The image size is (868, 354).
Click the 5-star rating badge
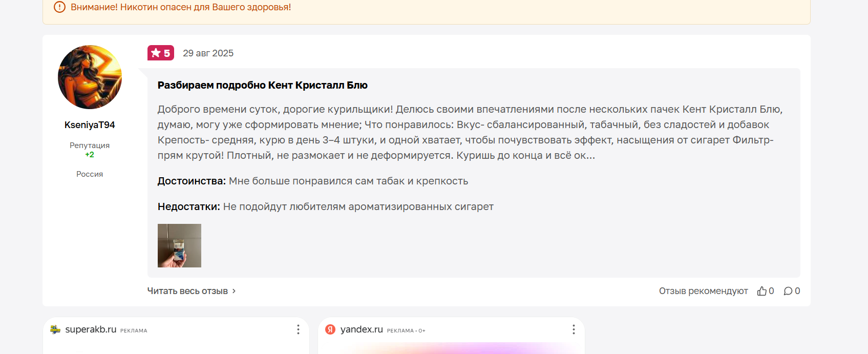(x=161, y=53)
